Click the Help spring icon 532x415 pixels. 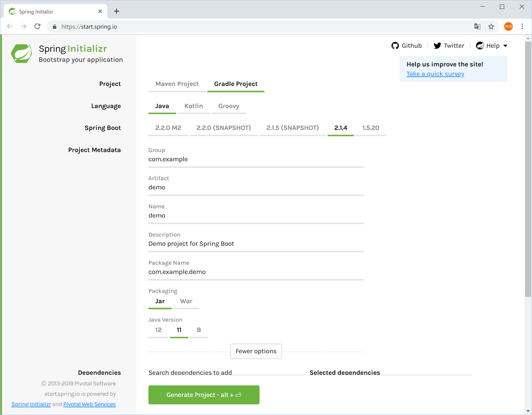[x=480, y=45]
